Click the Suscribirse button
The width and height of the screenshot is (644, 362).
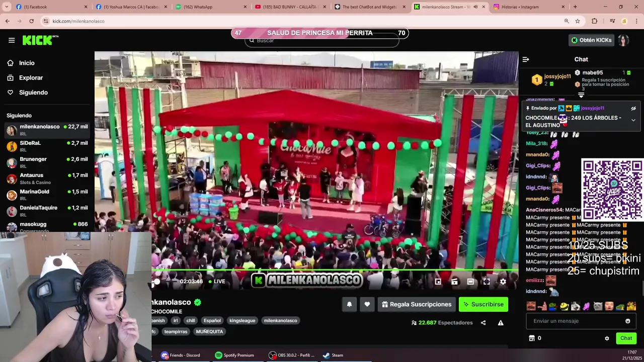[484, 304]
